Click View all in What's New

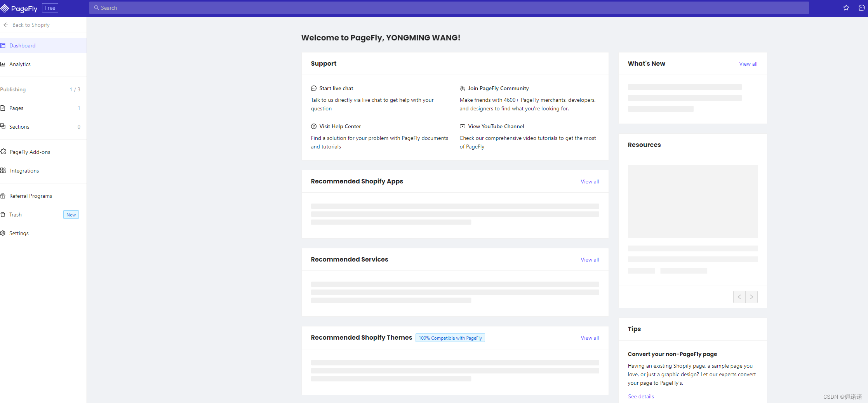click(748, 64)
